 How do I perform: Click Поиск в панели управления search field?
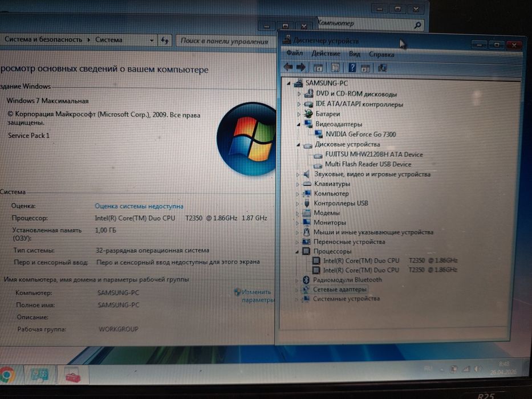[226, 41]
